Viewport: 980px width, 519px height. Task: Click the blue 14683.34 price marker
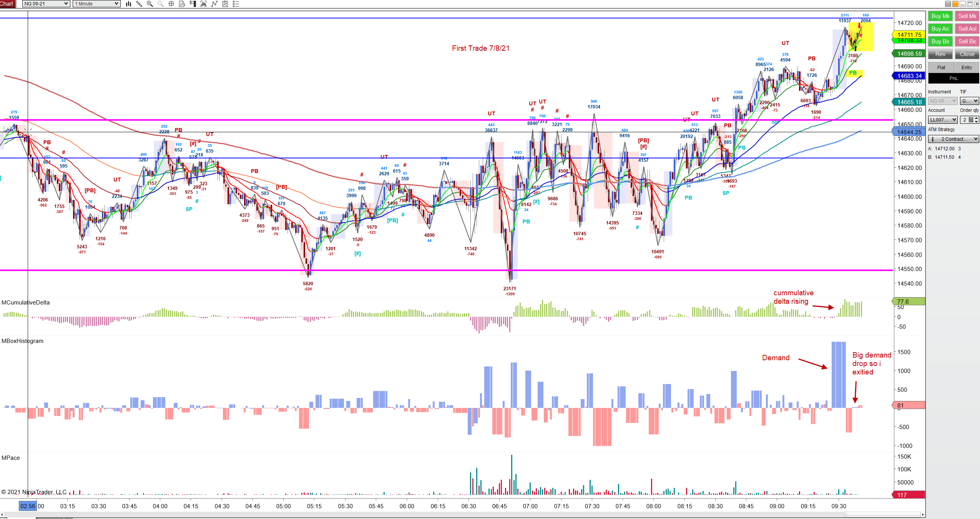908,76
